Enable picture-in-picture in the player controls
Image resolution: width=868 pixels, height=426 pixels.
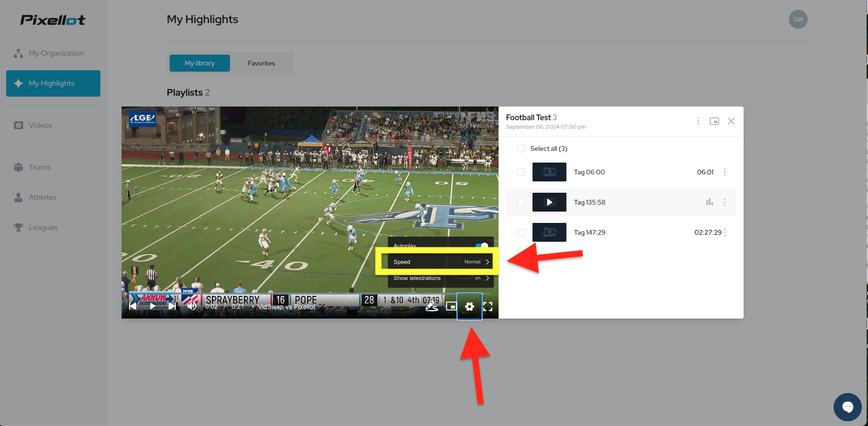point(451,306)
